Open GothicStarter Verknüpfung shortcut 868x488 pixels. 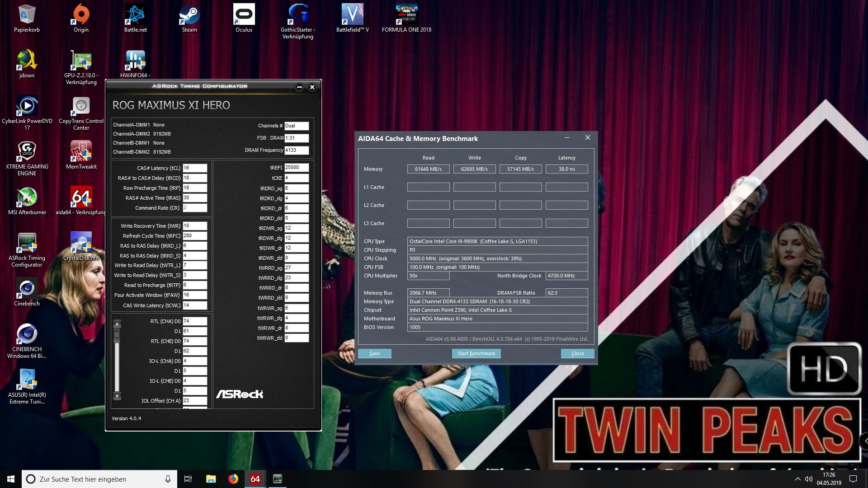(x=298, y=21)
